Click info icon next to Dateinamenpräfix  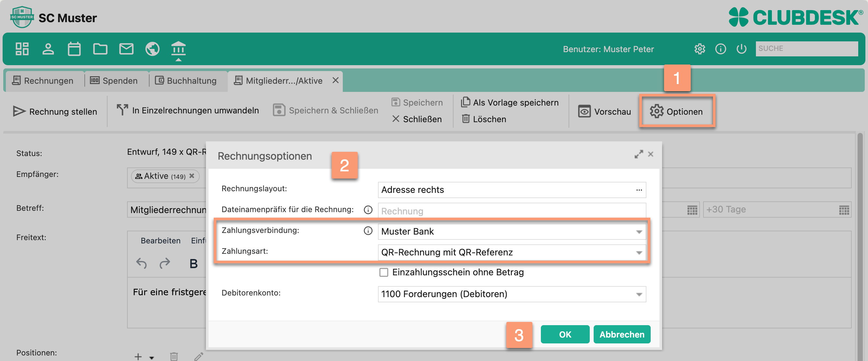(368, 210)
